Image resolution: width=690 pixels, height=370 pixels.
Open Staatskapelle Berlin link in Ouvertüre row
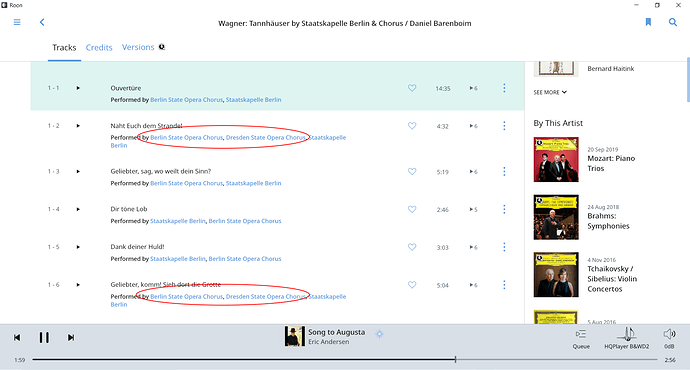click(253, 100)
